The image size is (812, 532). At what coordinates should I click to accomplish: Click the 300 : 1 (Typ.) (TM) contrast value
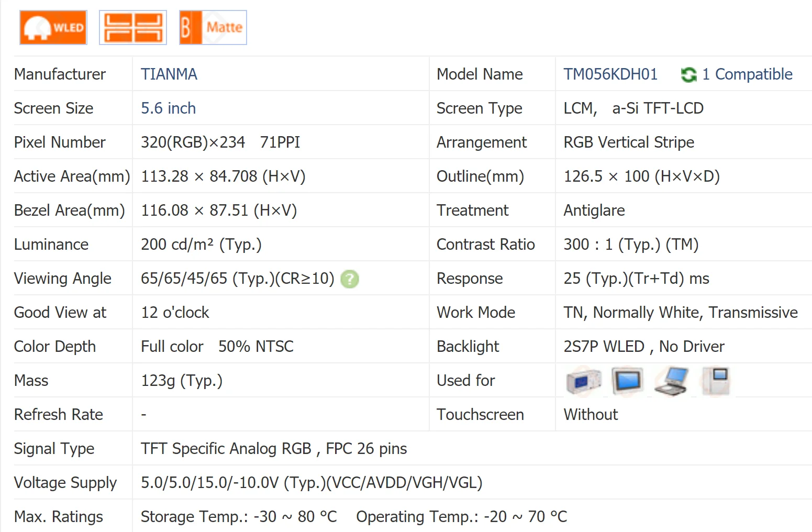tap(631, 245)
